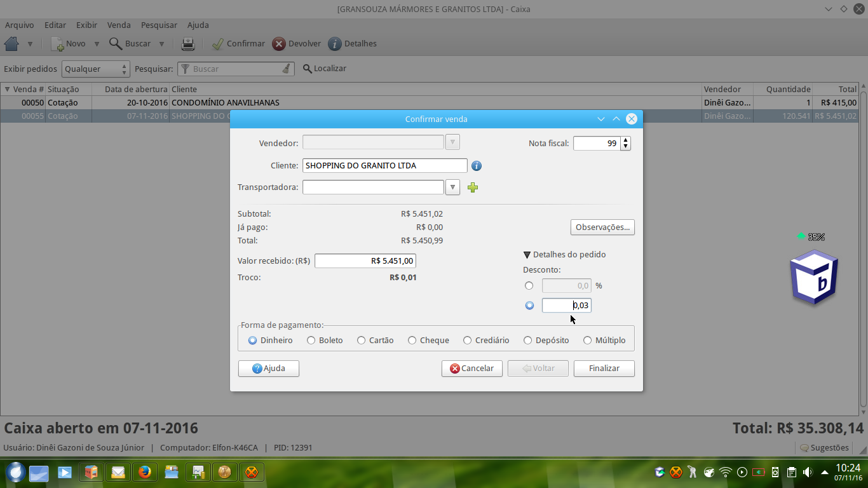Click the Observações... button
The height and width of the screenshot is (488, 868).
click(602, 227)
